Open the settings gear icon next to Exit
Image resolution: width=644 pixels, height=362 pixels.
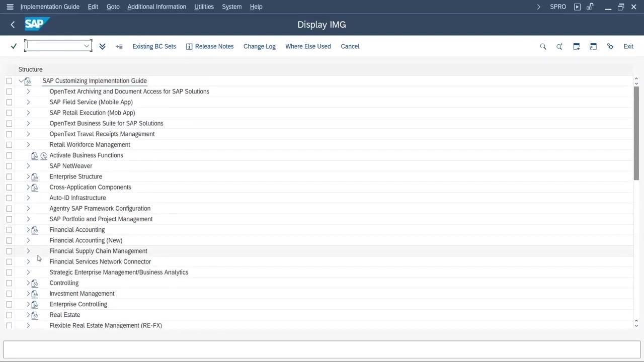click(x=610, y=46)
